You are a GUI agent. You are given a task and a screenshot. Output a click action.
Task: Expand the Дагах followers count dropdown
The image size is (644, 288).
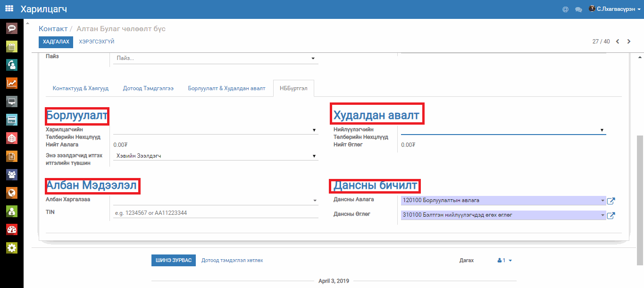pos(504,260)
